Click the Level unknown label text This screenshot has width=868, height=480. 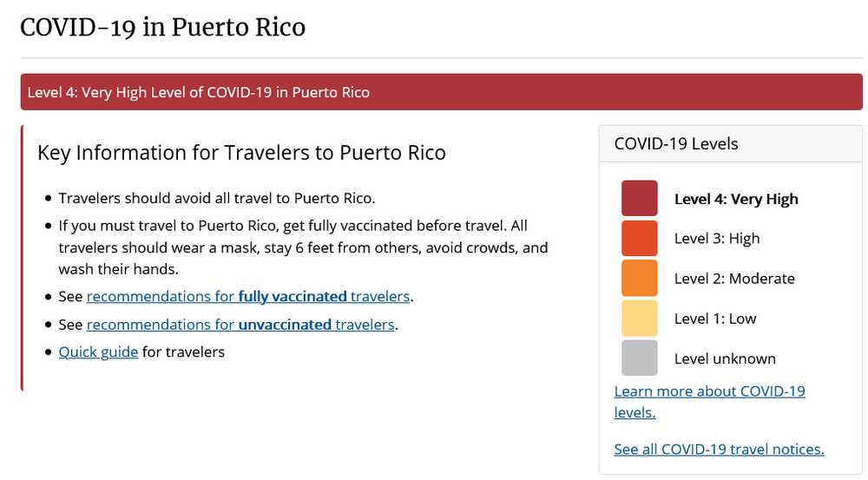(725, 358)
